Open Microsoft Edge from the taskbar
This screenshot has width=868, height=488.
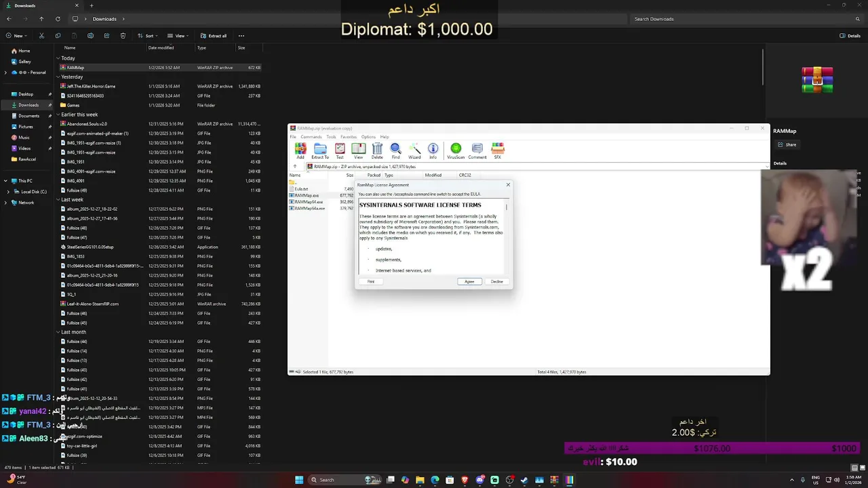[435, 480]
